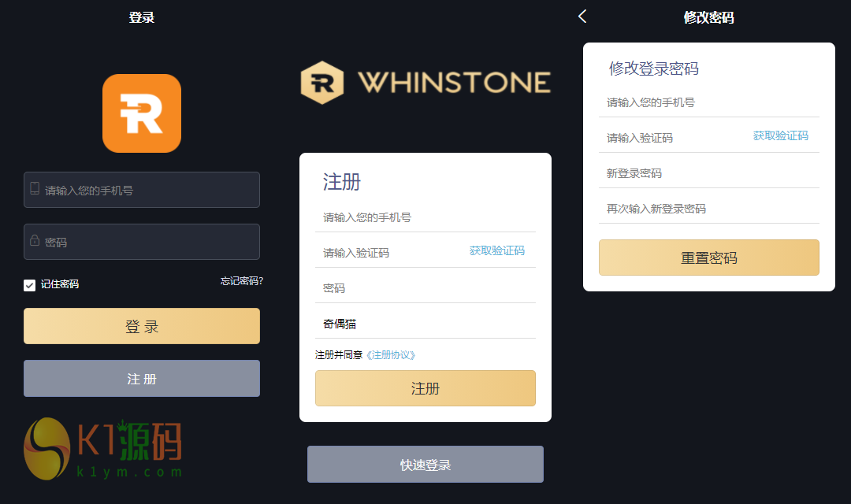
Task: Click the gray 注册 button on login screen
Action: 142,379
